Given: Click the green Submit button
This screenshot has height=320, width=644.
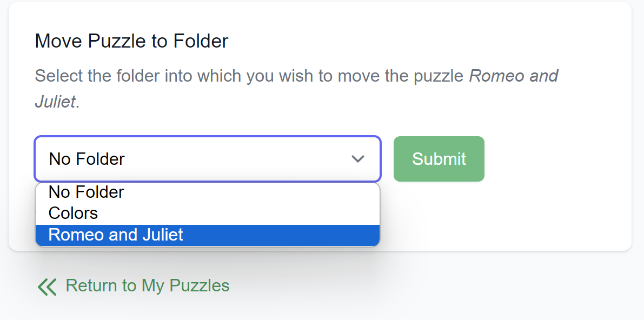Looking at the screenshot, I should (x=439, y=158).
